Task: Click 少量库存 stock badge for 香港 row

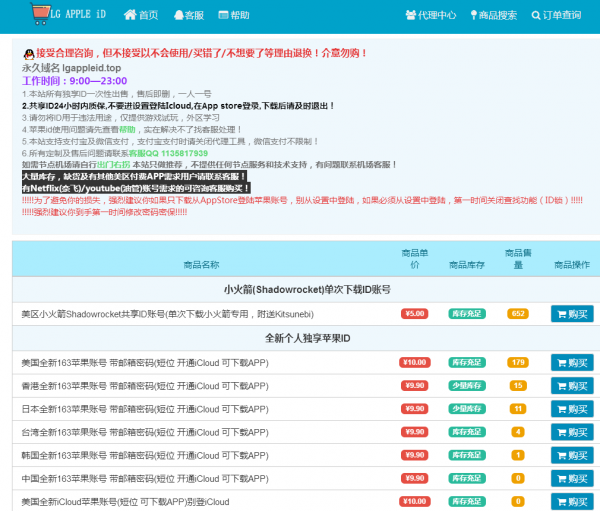Action: (467, 385)
